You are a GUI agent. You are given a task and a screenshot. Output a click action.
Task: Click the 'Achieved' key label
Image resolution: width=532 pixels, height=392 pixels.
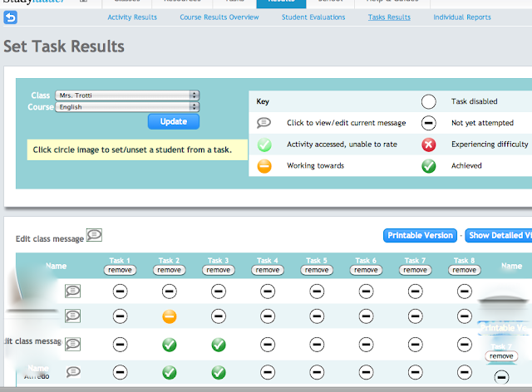(466, 165)
